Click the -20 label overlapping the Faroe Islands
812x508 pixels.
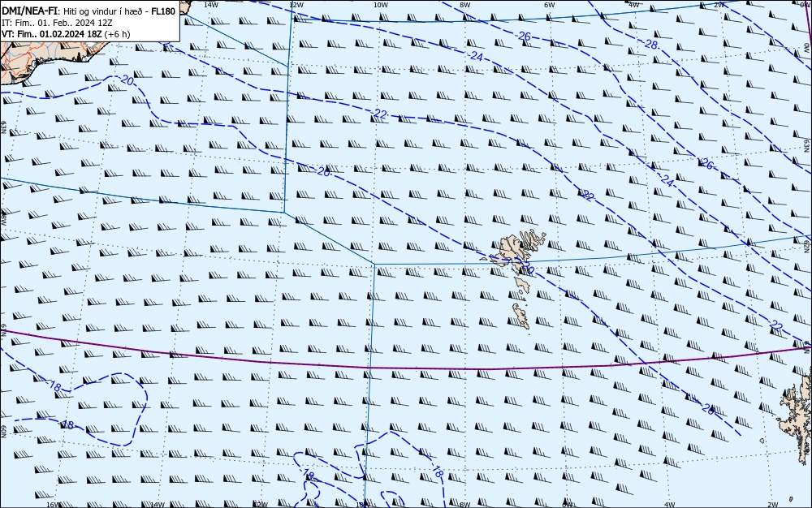point(526,268)
